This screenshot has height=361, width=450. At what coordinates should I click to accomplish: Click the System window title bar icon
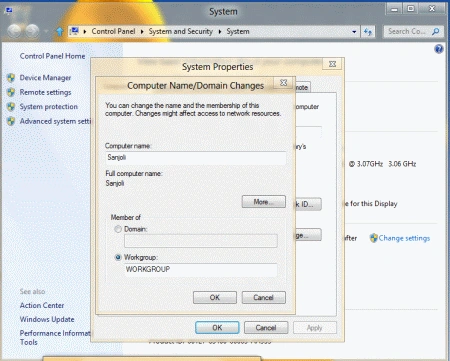[x=9, y=10]
